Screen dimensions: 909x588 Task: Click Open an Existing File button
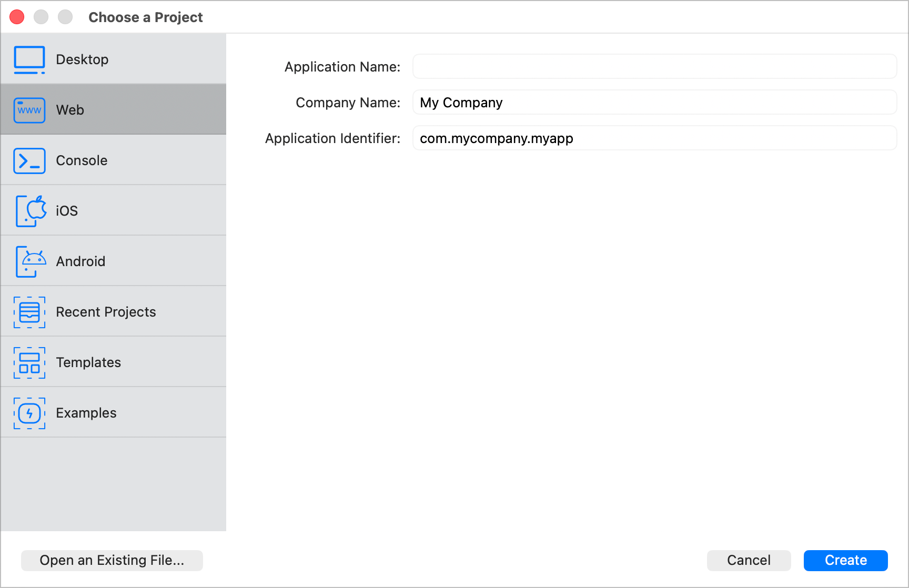click(x=112, y=560)
